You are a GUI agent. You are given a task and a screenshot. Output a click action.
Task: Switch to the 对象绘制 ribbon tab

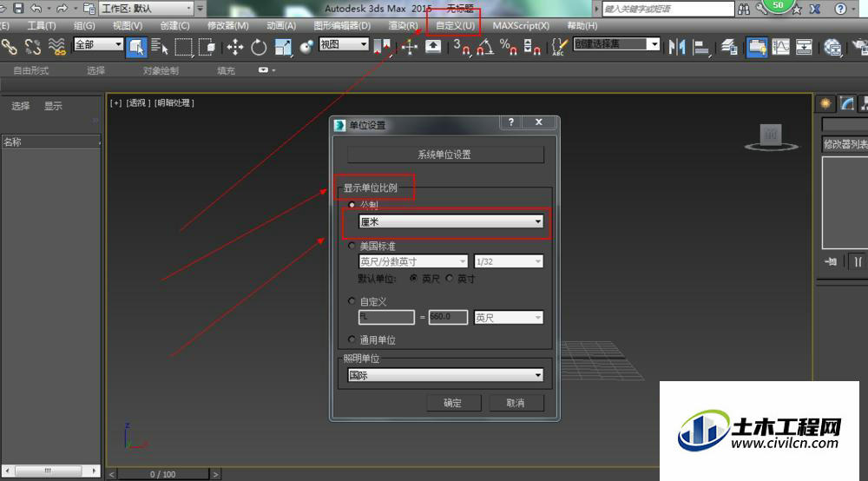(161, 70)
